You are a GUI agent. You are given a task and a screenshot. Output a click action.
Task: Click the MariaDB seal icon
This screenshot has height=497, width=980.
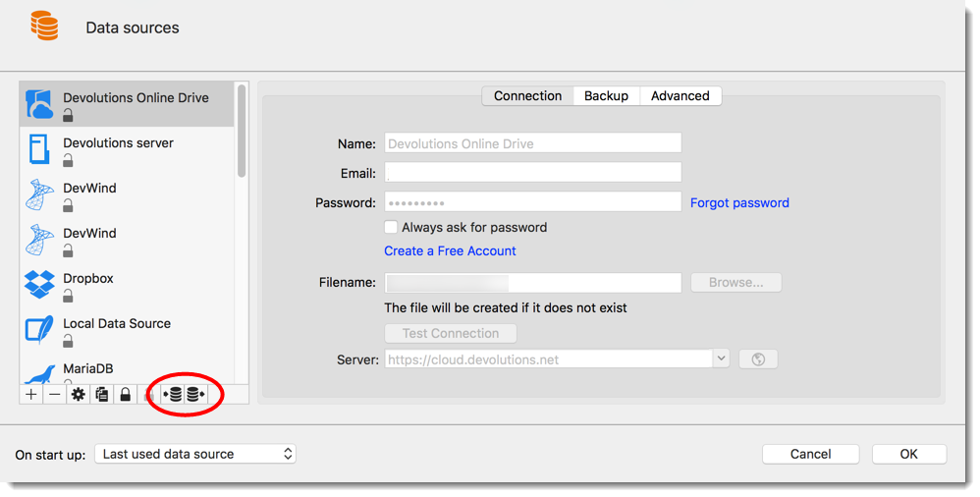[39, 374]
